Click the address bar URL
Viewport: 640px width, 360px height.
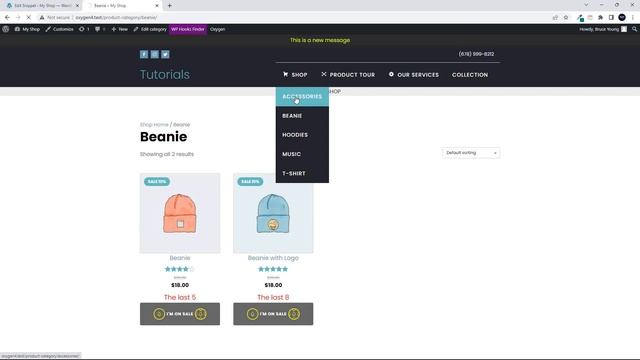[x=116, y=18]
